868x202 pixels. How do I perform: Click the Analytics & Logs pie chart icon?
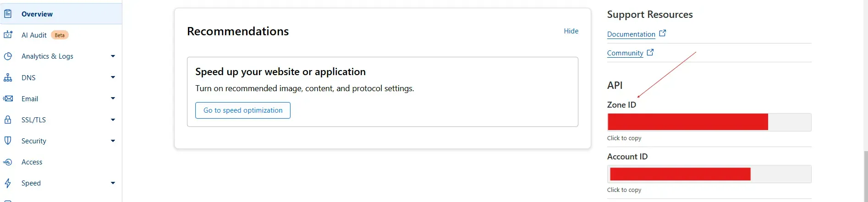[8, 56]
